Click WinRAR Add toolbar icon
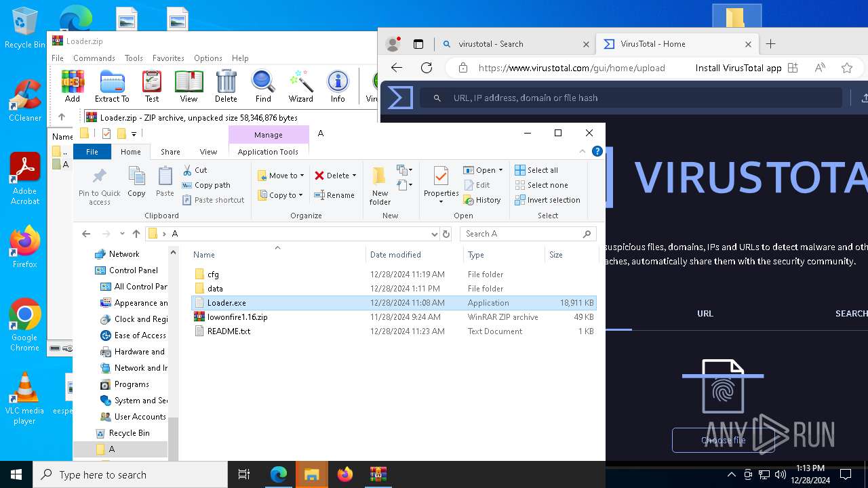868x488 pixels. pos(73,86)
